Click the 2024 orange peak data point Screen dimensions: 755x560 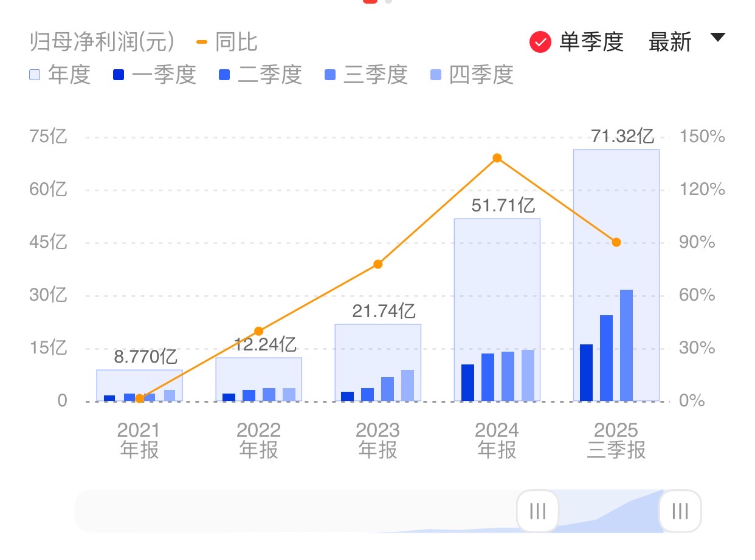click(x=496, y=158)
